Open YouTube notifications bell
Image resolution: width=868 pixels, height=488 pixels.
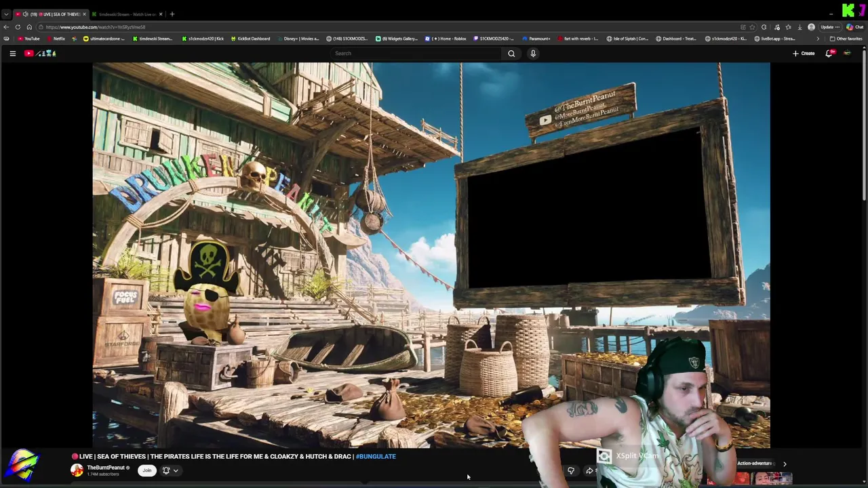[829, 54]
